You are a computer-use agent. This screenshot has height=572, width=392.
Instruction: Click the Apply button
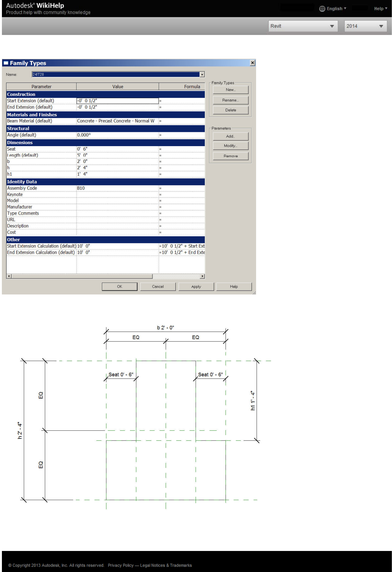pos(196,287)
